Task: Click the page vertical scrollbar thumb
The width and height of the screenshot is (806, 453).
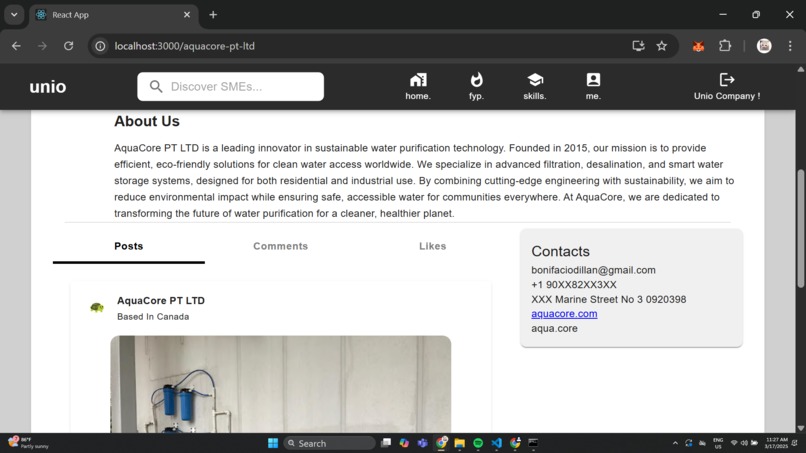Action: coord(800,229)
